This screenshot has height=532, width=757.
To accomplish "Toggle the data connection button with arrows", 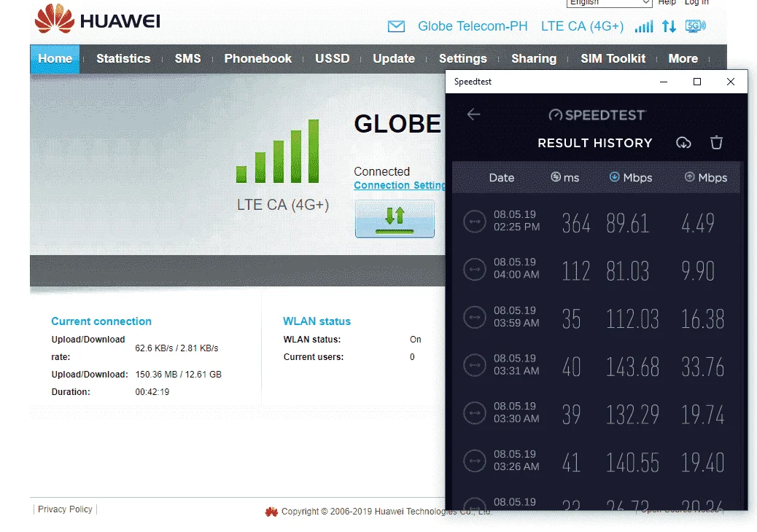I will [395, 219].
